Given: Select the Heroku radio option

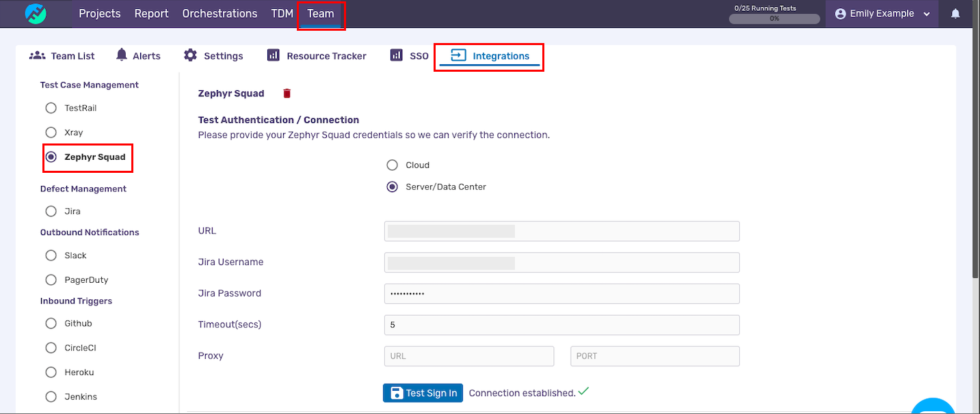Looking at the screenshot, I should point(51,373).
